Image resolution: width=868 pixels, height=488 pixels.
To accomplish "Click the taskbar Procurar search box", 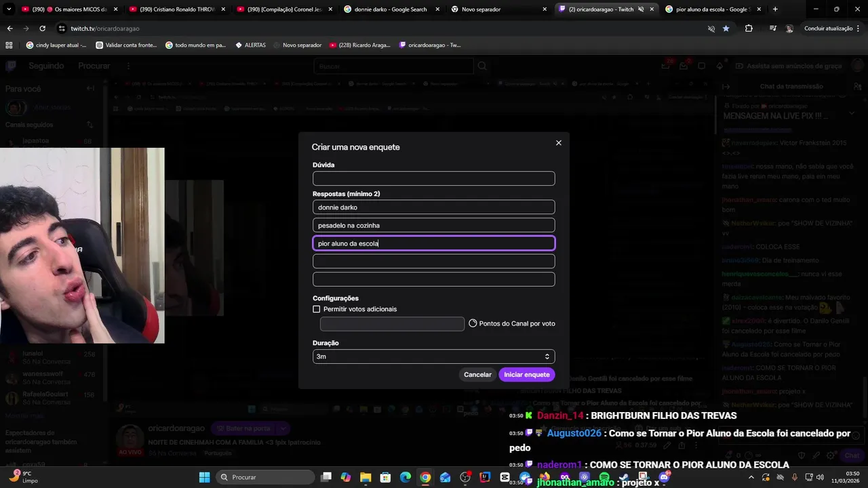I will pos(266,477).
